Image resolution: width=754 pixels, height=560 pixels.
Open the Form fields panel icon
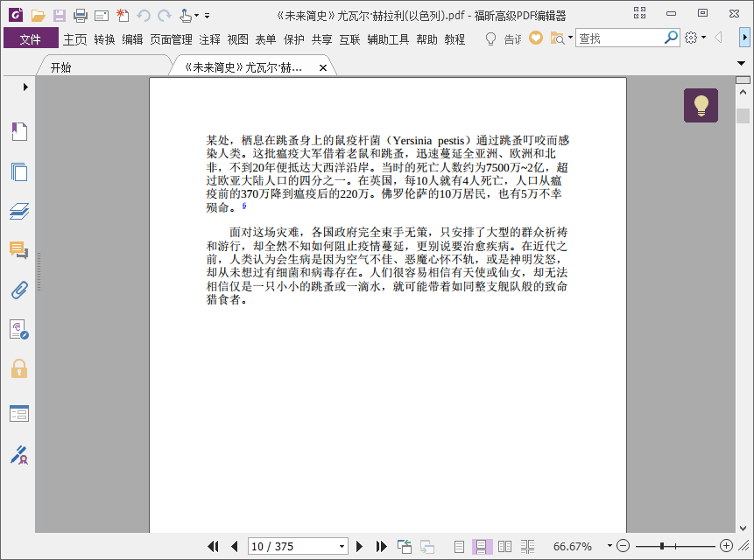[19, 413]
